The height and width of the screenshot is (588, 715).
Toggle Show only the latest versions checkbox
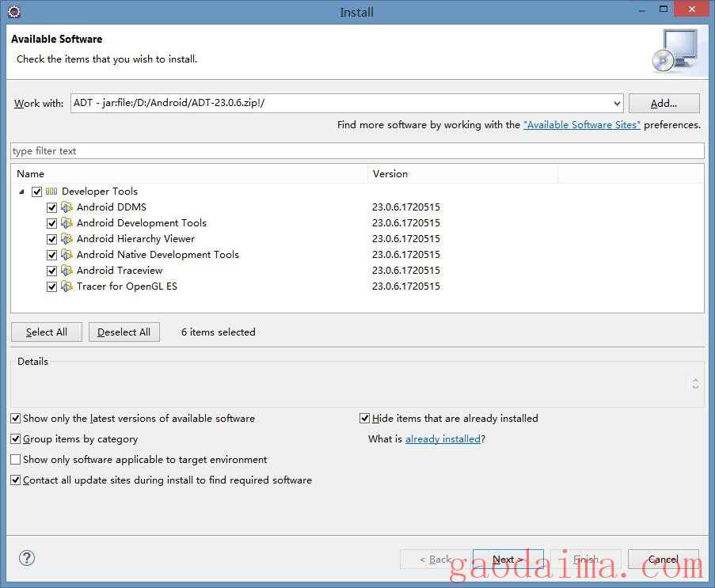click(16, 419)
